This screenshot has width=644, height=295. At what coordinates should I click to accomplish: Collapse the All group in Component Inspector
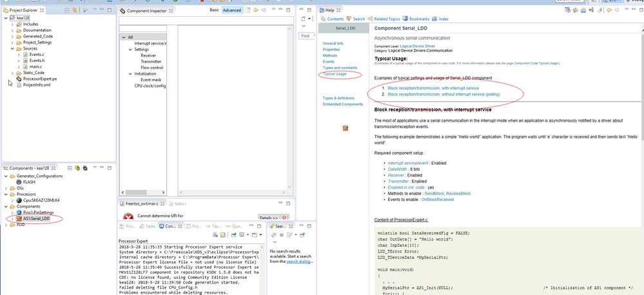pyautogui.click(x=122, y=37)
